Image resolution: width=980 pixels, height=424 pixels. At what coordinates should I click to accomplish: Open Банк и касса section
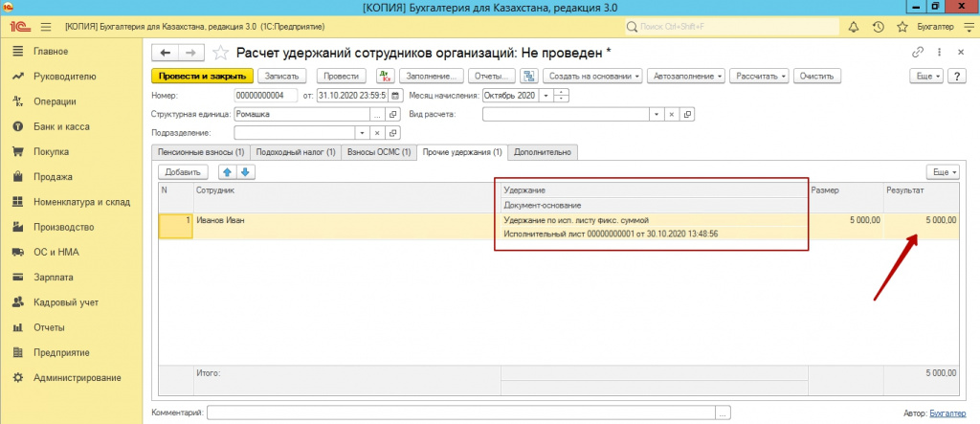61,126
